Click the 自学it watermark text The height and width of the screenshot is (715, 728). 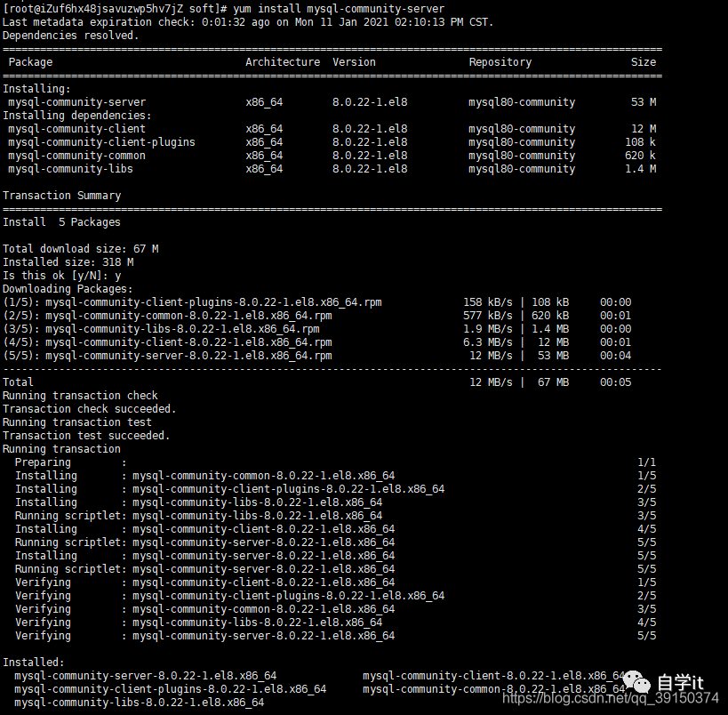point(680,683)
